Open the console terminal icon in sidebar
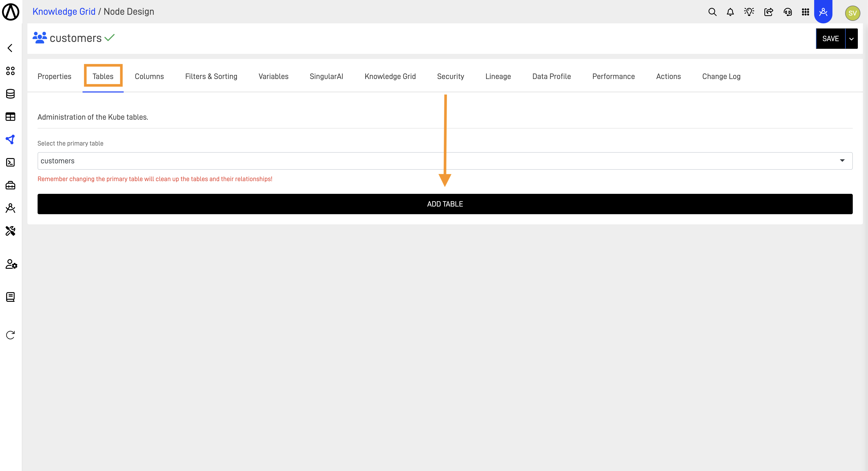Image resolution: width=868 pixels, height=471 pixels. [x=10, y=163]
